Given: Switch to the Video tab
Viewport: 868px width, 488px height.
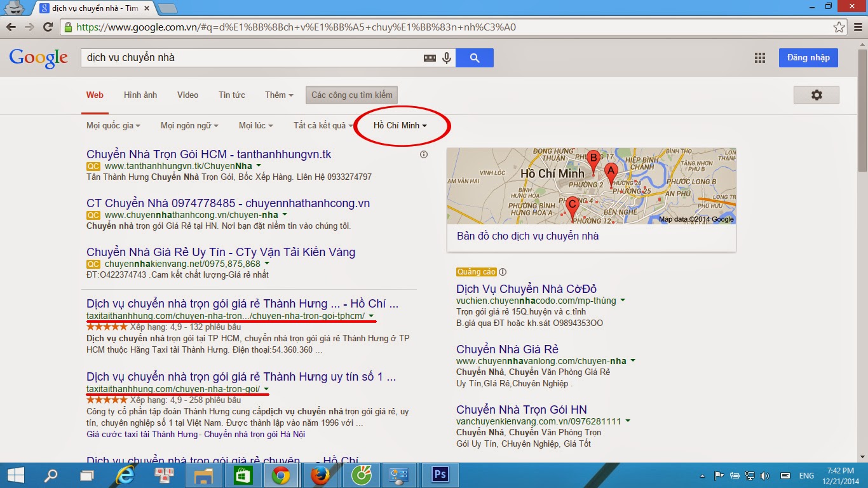Looking at the screenshot, I should coord(188,95).
